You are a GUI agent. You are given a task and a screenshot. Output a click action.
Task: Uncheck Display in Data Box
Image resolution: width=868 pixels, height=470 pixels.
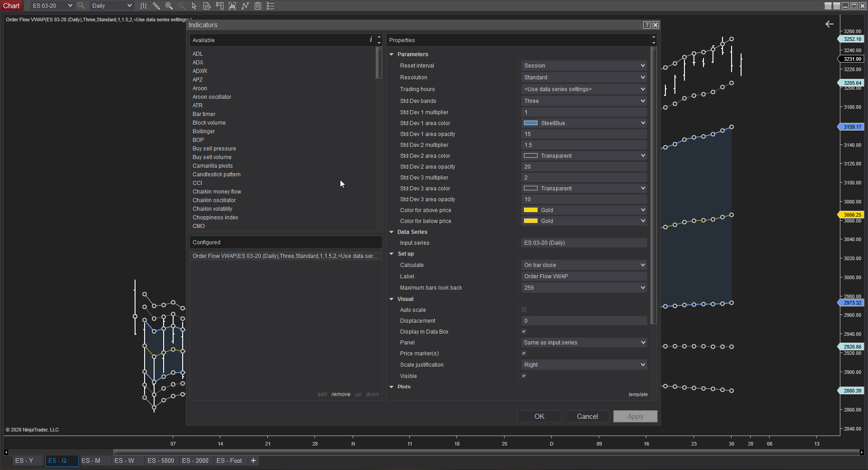[x=524, y=331]
